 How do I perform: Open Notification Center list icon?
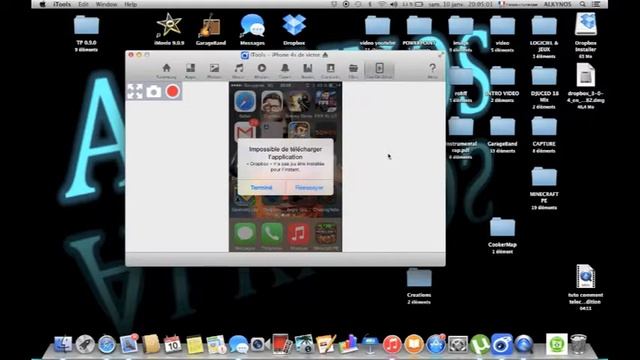(596, 4)
